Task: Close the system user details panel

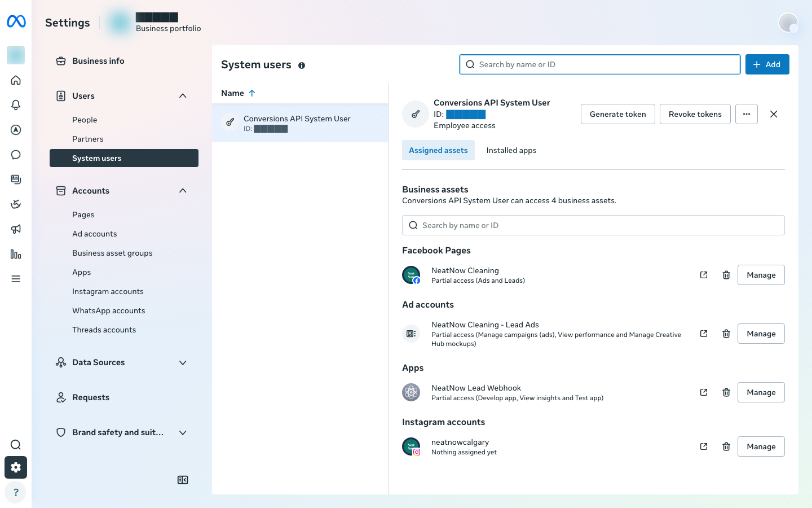Action: [x=774, y=114]
